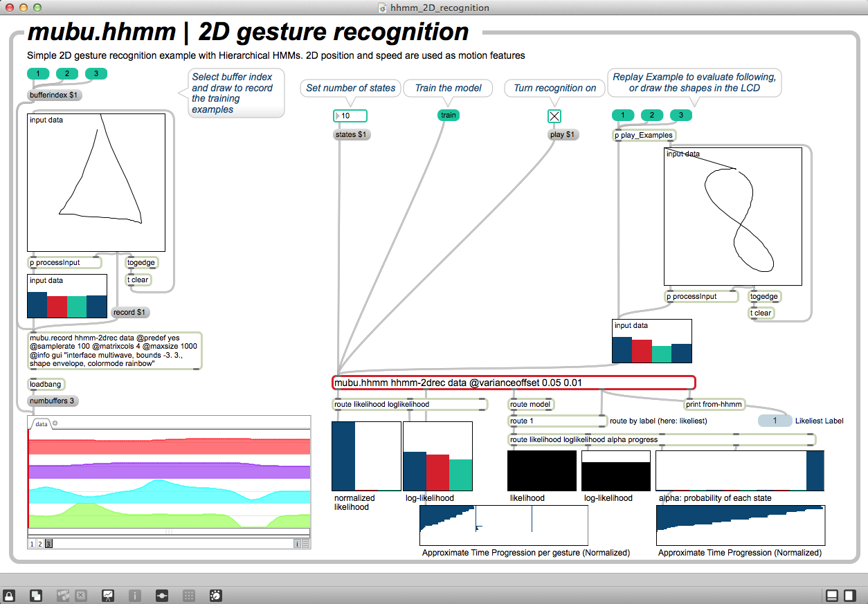Toggle the bottom Max console pane icon
The width and height of the screenshot is (868, 604).
pos(831,595)
